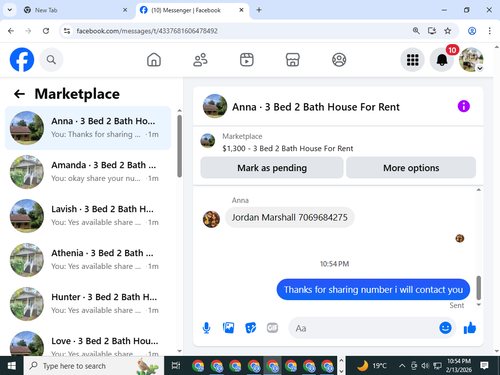Open the Windows notification center
The height and width of the screenshot is (375, 500).
coord(484,366)
